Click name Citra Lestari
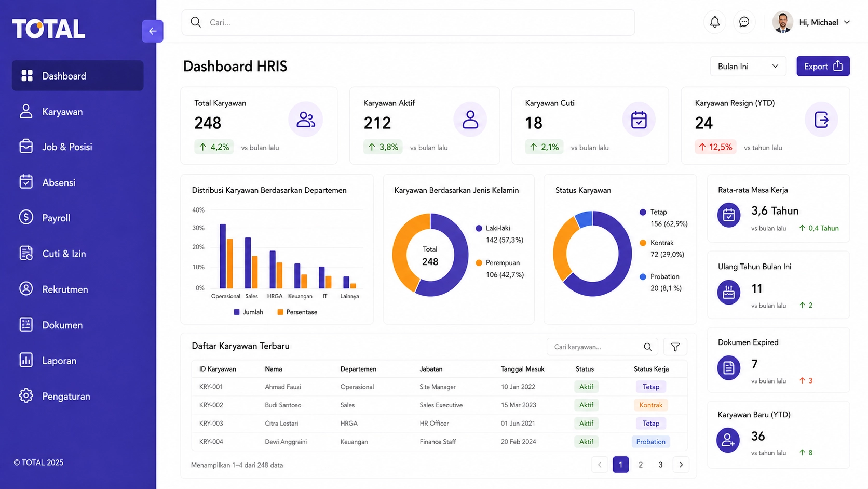 click(x=281, y=424)
